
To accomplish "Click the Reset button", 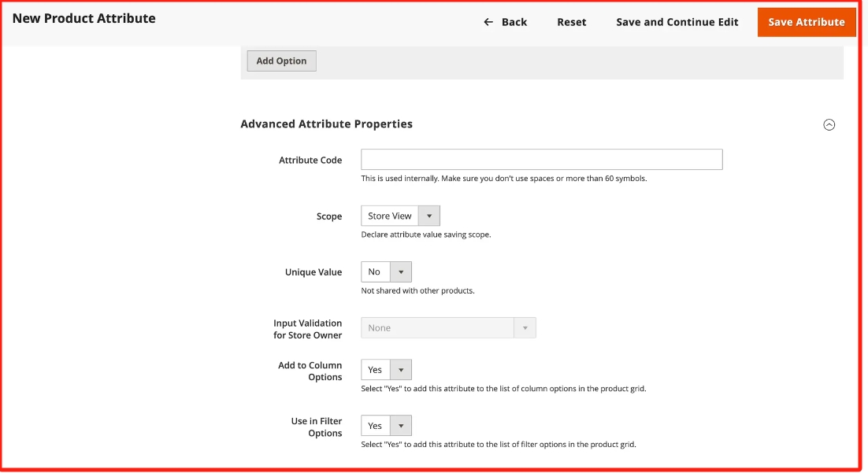I will (x=571, y=22).
